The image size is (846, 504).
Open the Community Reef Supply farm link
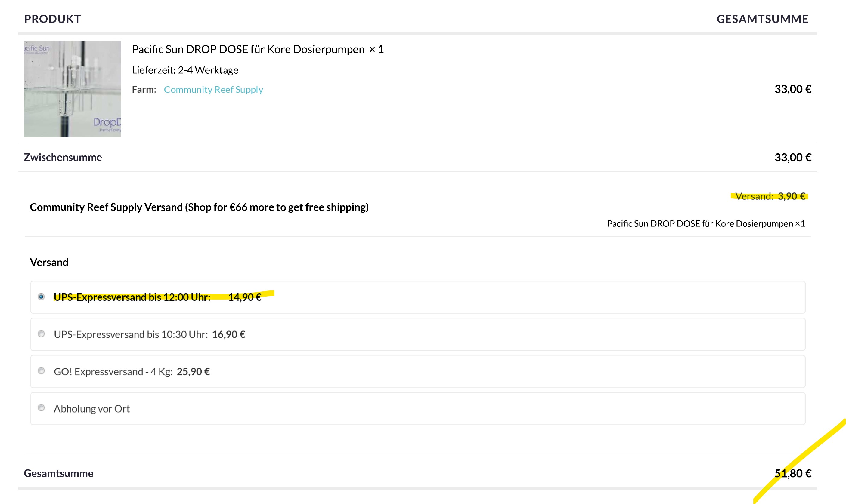(x=213, y=89)
